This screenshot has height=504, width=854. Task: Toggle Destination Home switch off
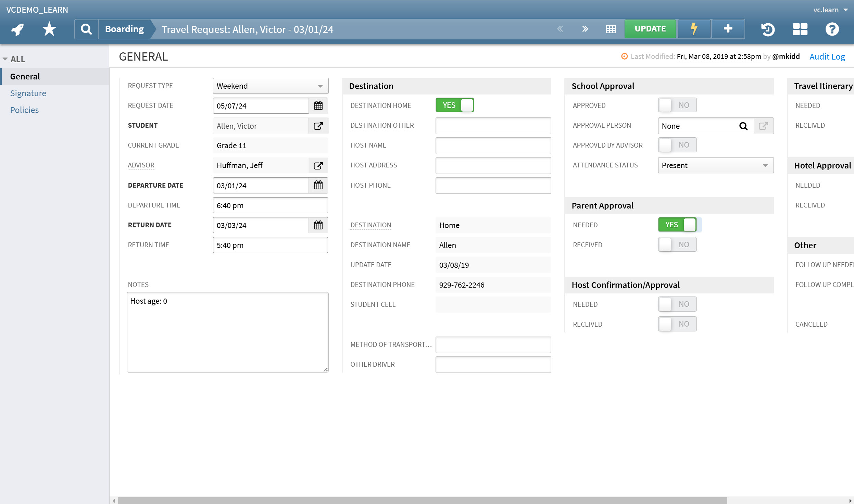pyautogui.click(x=455, y=105)
